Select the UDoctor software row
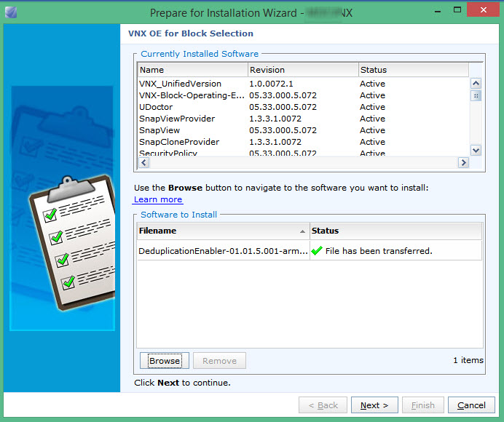This screenshot has height=422, width=504. click(303, 107)
